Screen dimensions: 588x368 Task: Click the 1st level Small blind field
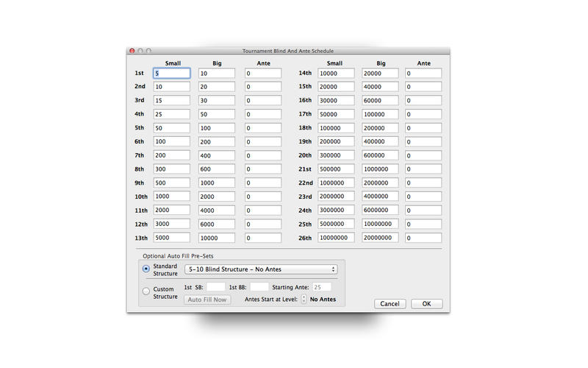point(172,73)
